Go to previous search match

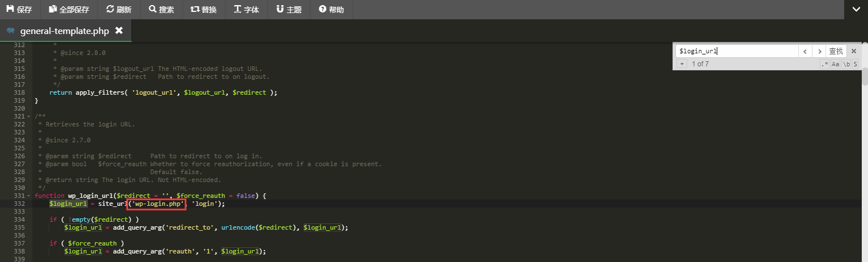(805, 51)
